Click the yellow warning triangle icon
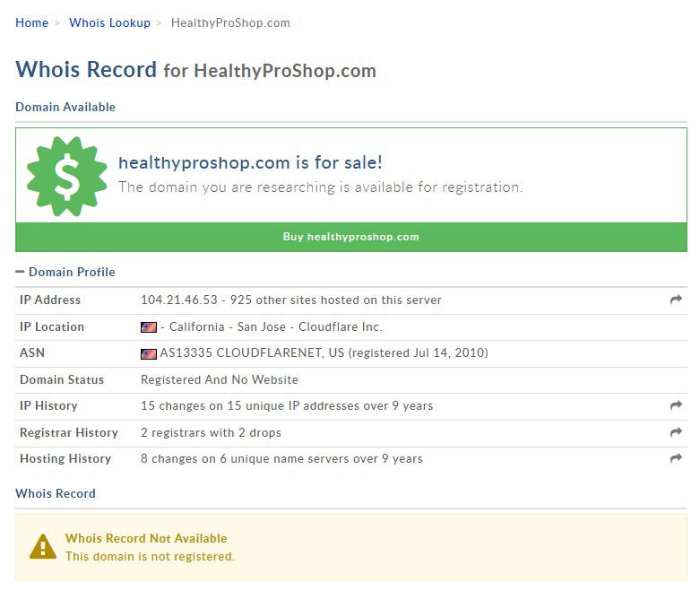700x591 pixels. [42, 546]
